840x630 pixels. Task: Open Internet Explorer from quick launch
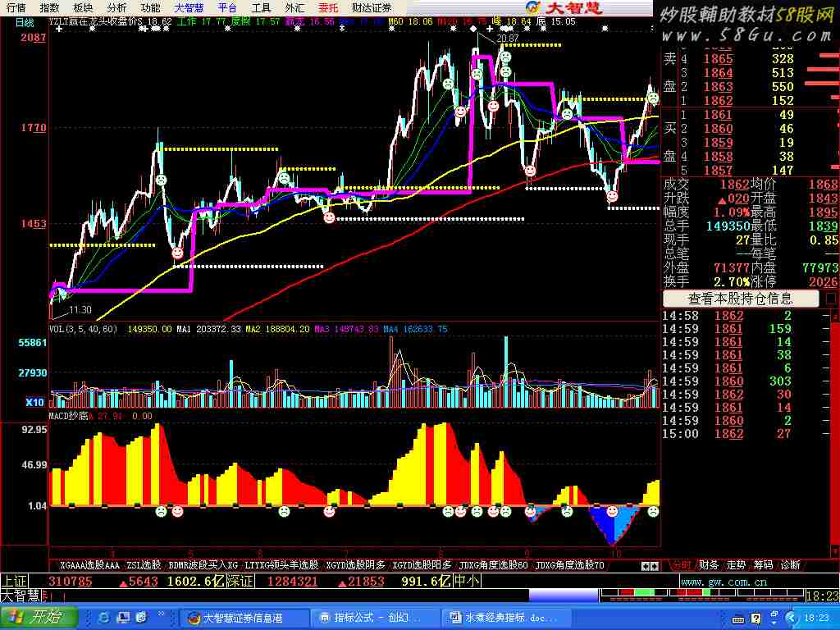[104, 618]
